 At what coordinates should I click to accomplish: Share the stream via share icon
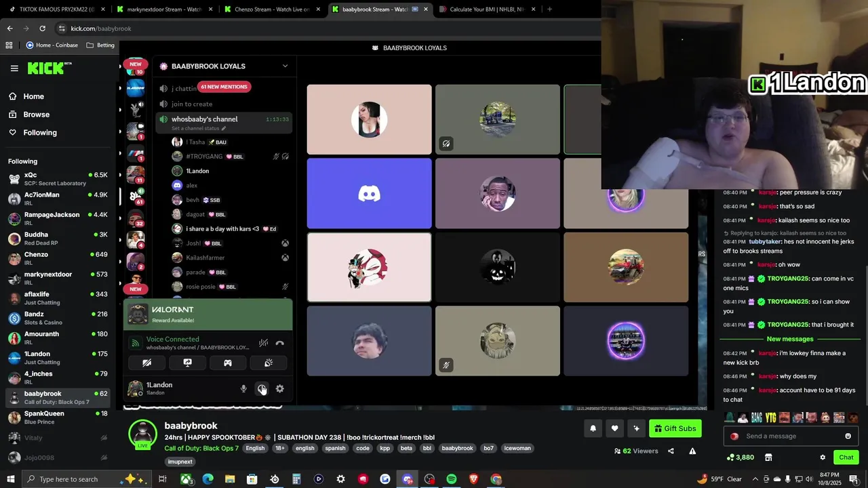(x=671, y=451)
